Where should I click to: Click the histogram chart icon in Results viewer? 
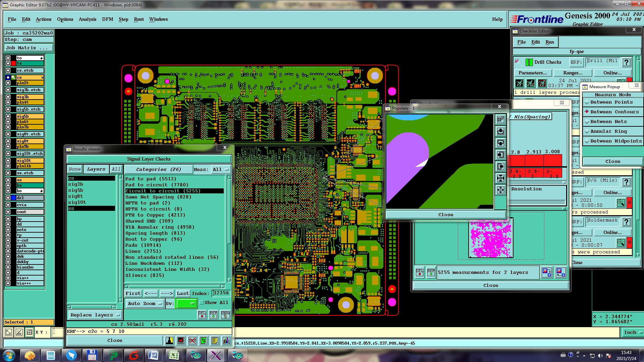pyautogui.click(x=226, y=341)
